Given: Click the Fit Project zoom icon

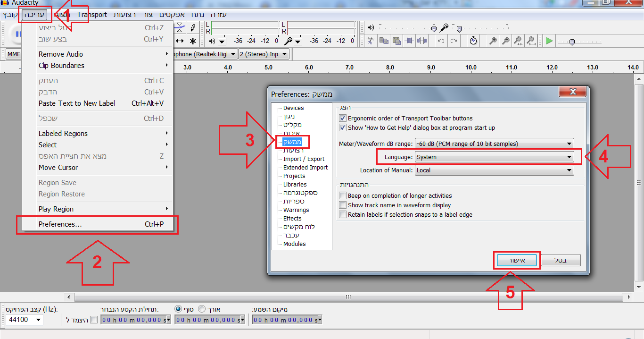Looking at the screenshot, I should pos(531,41).
